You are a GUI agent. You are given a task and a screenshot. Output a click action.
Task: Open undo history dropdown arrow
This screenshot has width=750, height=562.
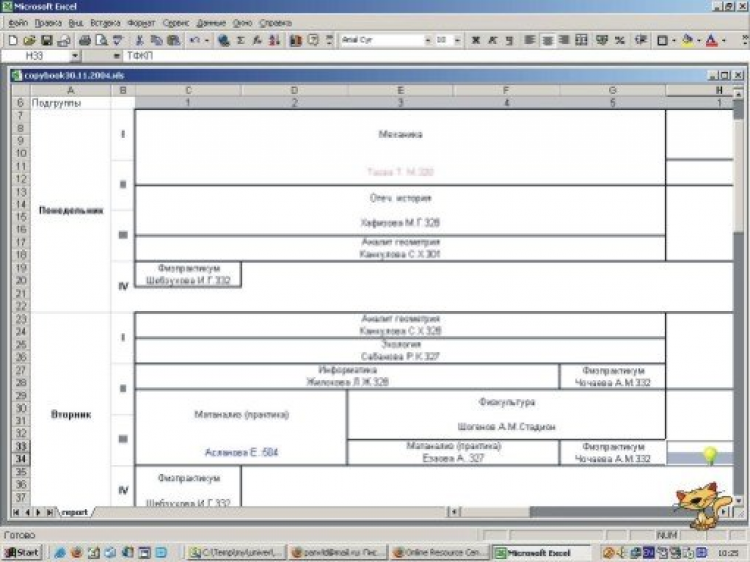(207, 41)
